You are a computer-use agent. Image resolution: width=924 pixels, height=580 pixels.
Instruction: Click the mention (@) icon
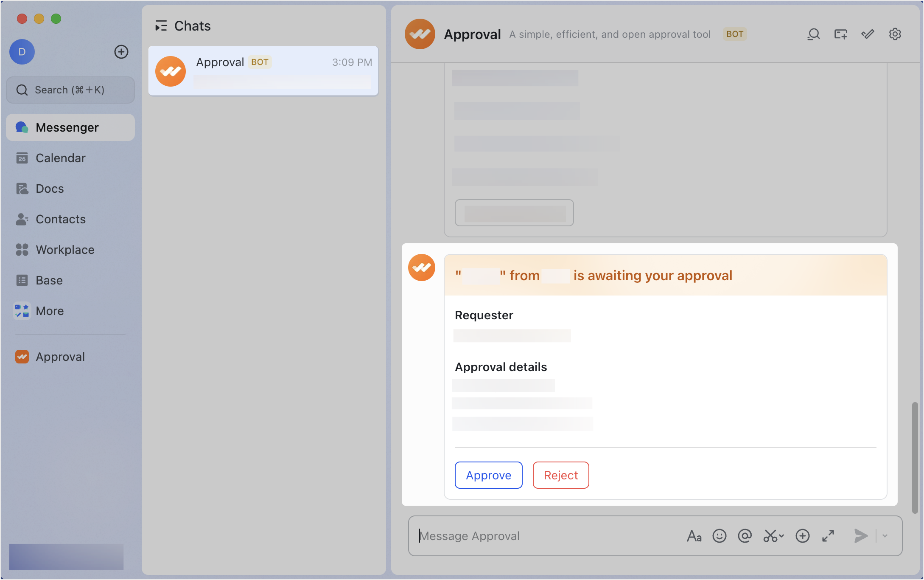(x=745, y=536)
